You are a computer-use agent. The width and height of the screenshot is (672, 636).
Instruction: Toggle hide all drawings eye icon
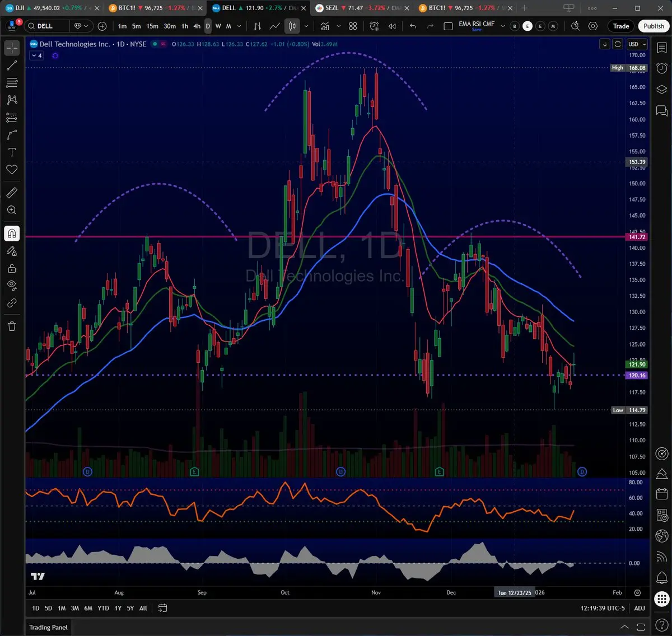point(12,286)
